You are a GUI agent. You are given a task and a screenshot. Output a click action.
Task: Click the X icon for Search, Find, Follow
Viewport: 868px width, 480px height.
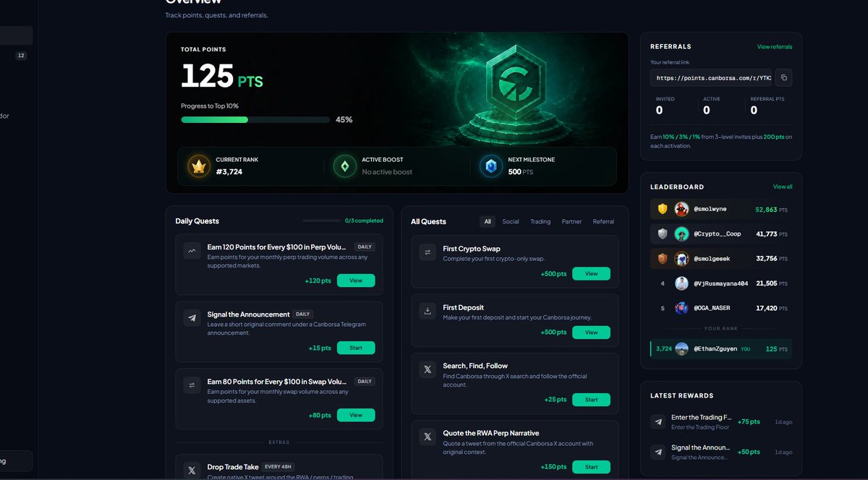tap(427, 369)
